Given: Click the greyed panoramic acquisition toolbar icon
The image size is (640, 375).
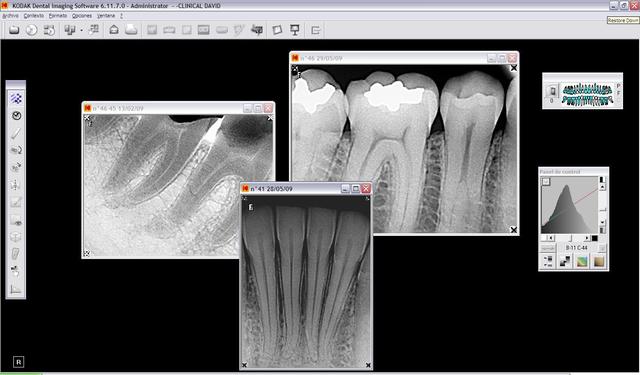Looking at the screenshot, I should click(x=169, y=30).
